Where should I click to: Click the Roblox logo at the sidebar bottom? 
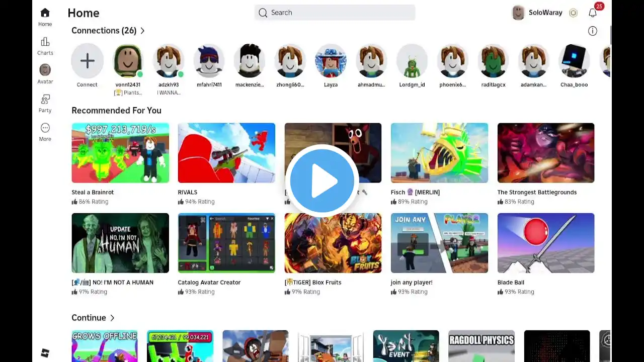[x=45, y=353]
